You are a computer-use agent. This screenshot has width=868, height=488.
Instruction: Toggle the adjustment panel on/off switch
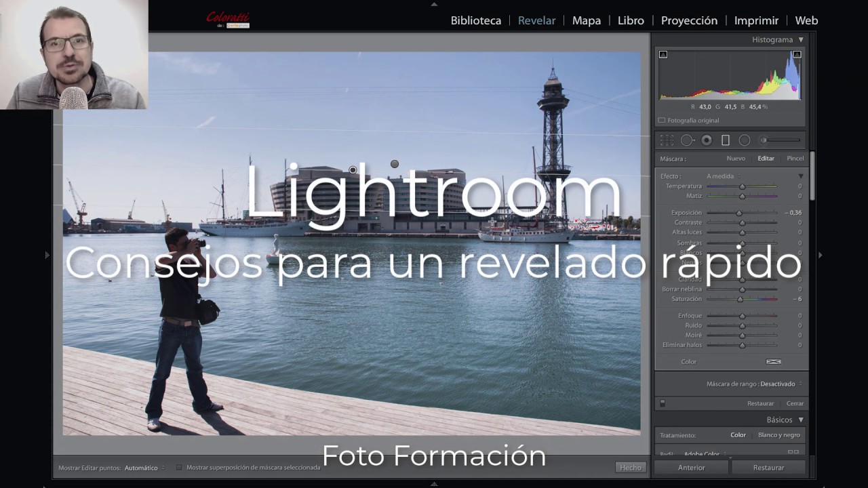pyautogui.click(x=663, y=403)
